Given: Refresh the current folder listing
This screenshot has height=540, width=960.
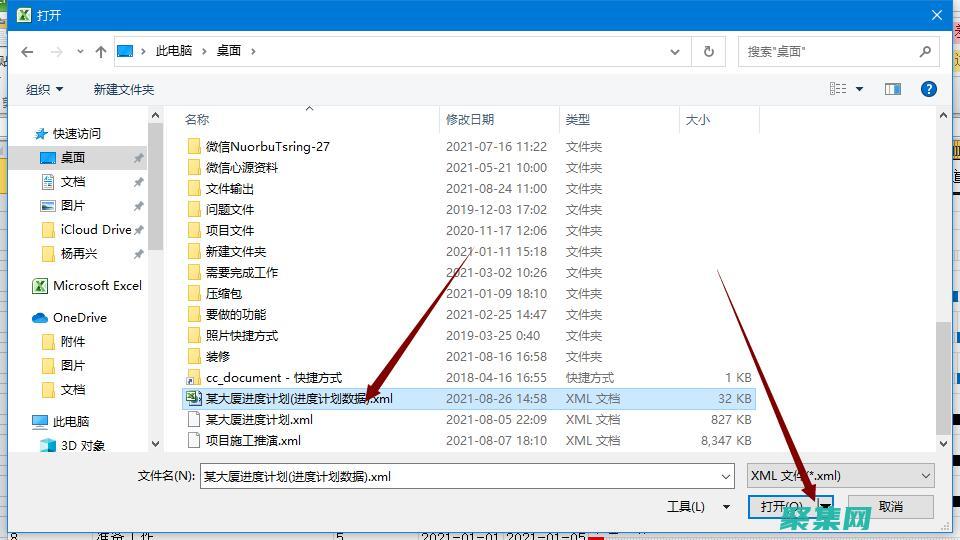Looking at the screenshot, I should point(709,51).
